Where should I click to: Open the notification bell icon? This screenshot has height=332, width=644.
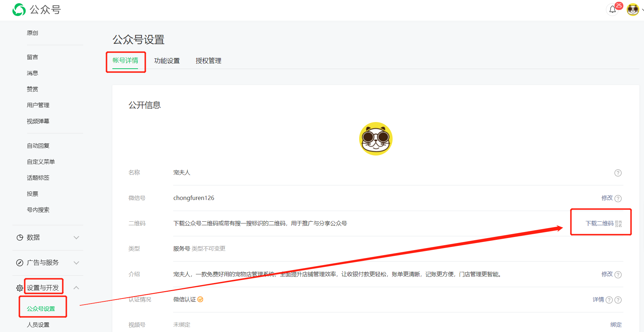coord(612,10)
